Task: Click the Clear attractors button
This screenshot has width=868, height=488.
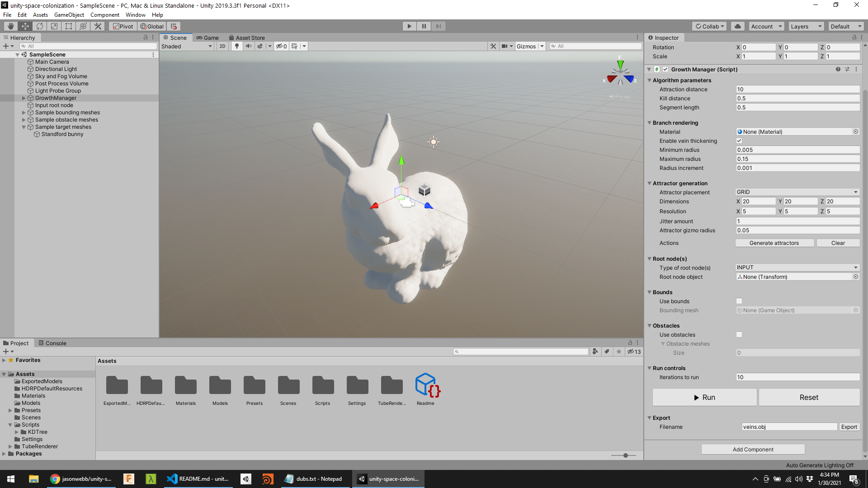Action: point(838,243)
